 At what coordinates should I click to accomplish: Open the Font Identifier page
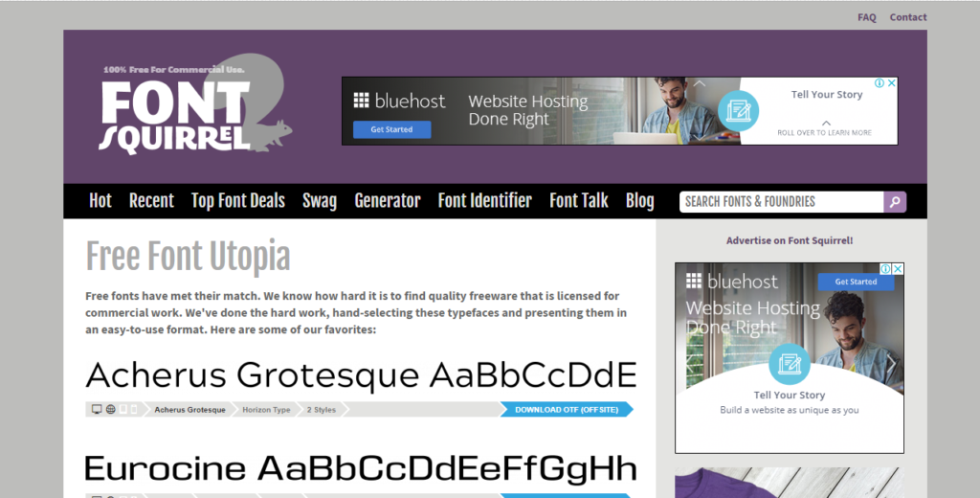click(484, 201)
